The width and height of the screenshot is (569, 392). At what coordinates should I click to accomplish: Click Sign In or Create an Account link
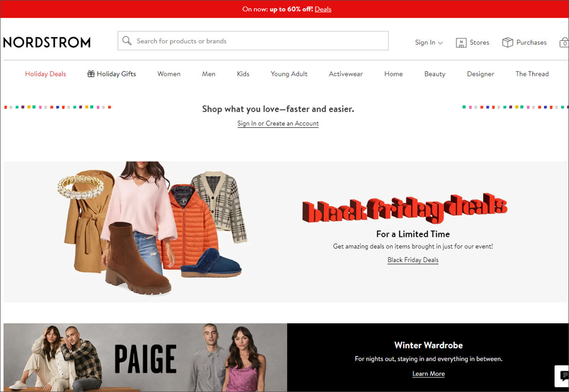[278, 124]
